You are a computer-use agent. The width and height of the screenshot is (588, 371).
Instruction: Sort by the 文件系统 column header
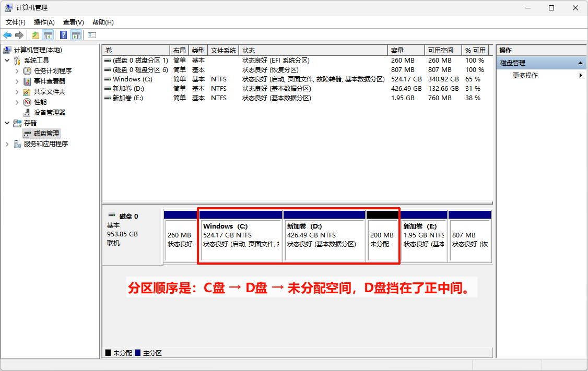224,50
